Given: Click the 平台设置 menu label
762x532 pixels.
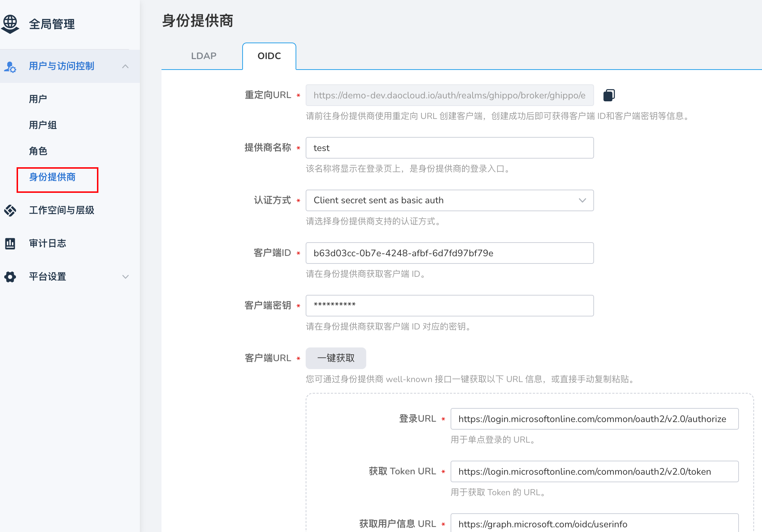Looking at the screenshot, I should (x=48, y=276).
